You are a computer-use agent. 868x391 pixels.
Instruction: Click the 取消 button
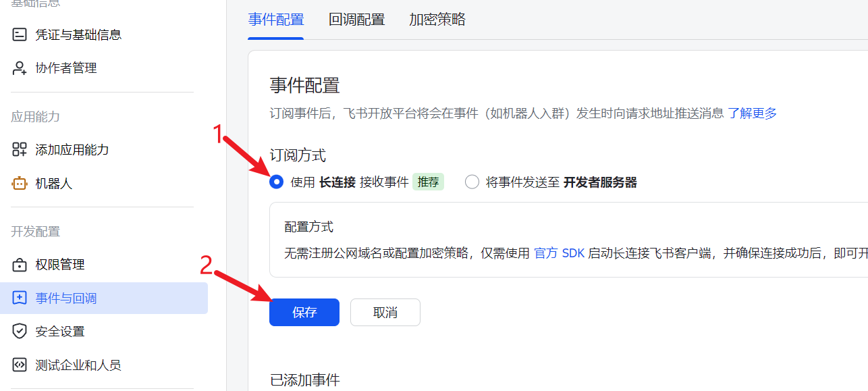tap(385, 313)
